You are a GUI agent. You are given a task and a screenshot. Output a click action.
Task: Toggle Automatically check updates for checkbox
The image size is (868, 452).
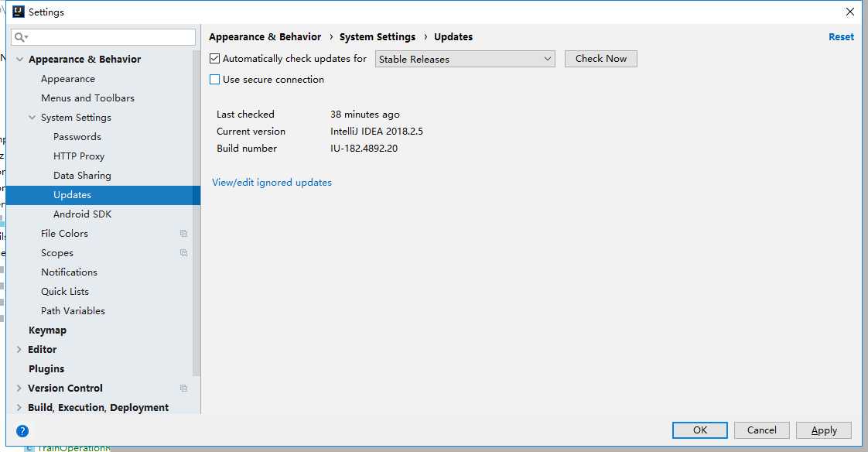(215, 58)
